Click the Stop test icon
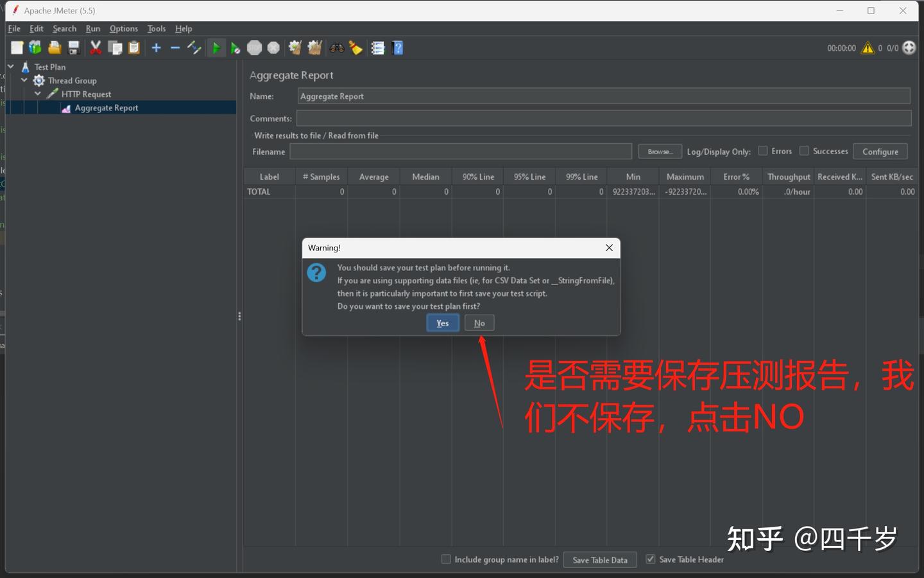Image resolution: width=924 pixels, height=578 pixels. coord(255,48)
